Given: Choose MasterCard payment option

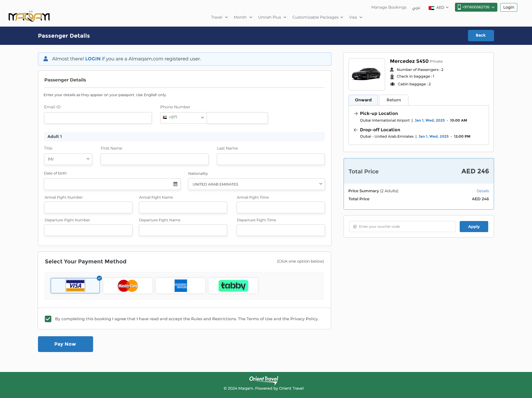Looking at the screenshot, I should pyautogui.click(x=128, y=286).
